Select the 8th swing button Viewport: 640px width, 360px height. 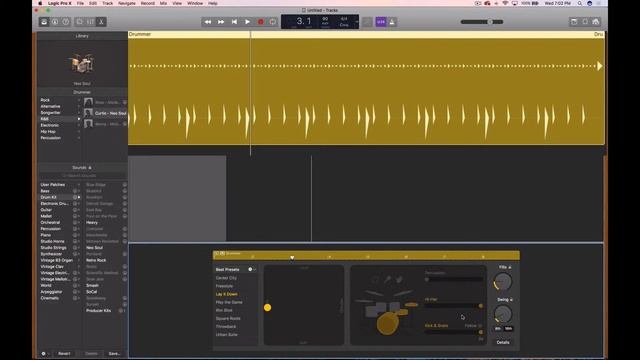coord(498,329)
